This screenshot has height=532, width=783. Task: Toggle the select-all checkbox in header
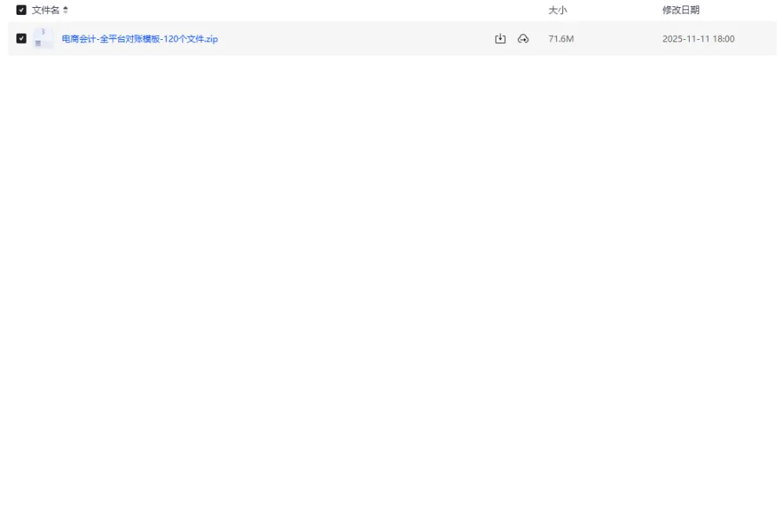pyautogui.click(x=21, y=10)
